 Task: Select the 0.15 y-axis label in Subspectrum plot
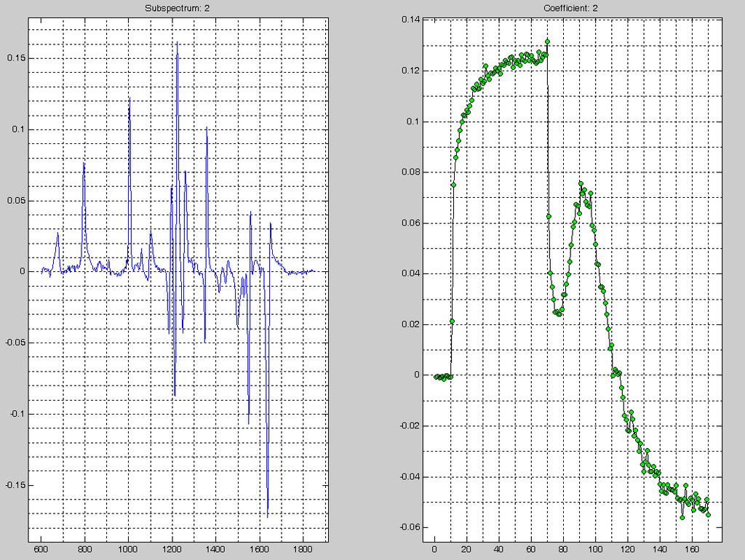pyautogui.click(x=16, y=58)
